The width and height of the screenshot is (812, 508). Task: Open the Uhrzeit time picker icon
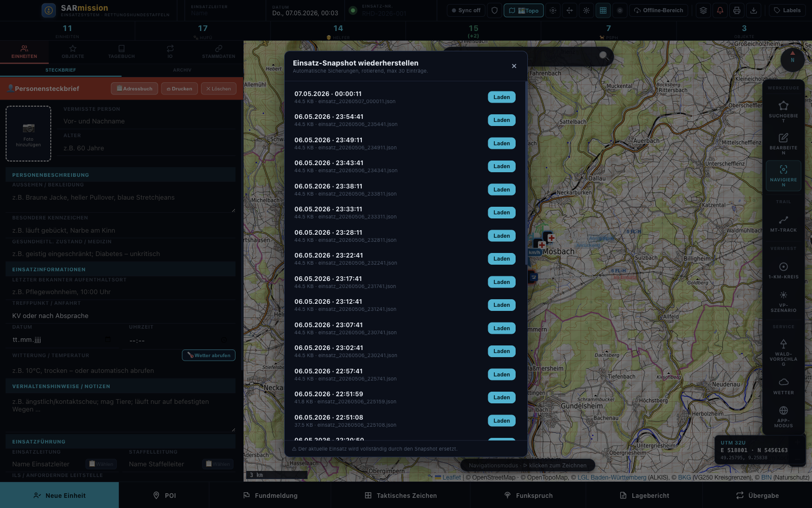click(x=224, y=340)
